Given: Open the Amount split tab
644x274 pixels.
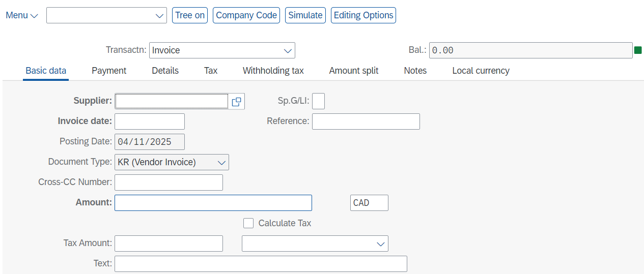Looking at the screenshot, I should tap(354, 71).
